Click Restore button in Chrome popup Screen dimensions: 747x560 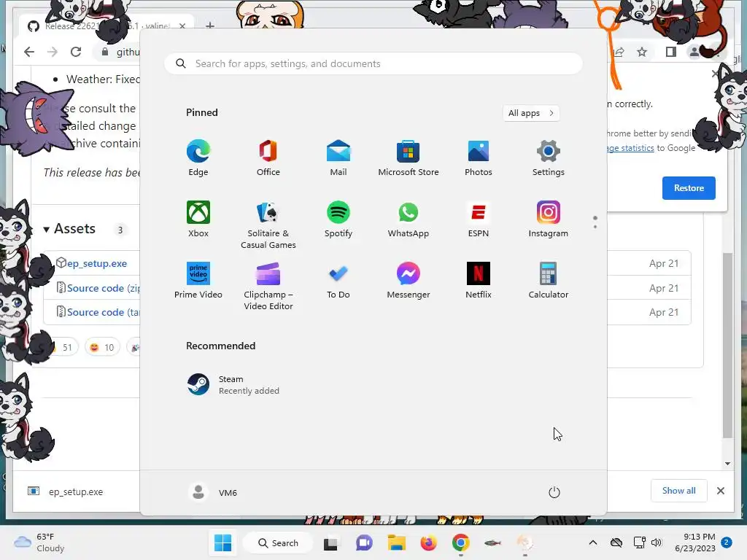pyautogui.click(x=689, y=188)
